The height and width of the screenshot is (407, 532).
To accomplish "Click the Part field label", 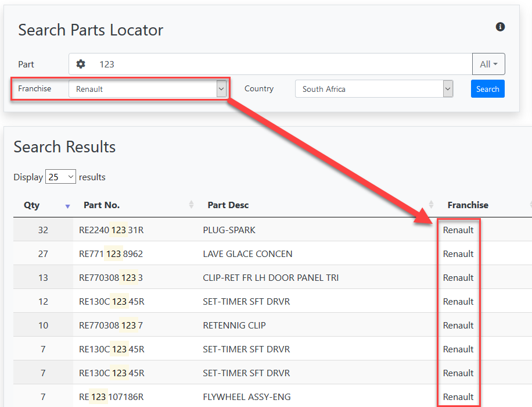I will pyautogui.click(x=26, y=64).
